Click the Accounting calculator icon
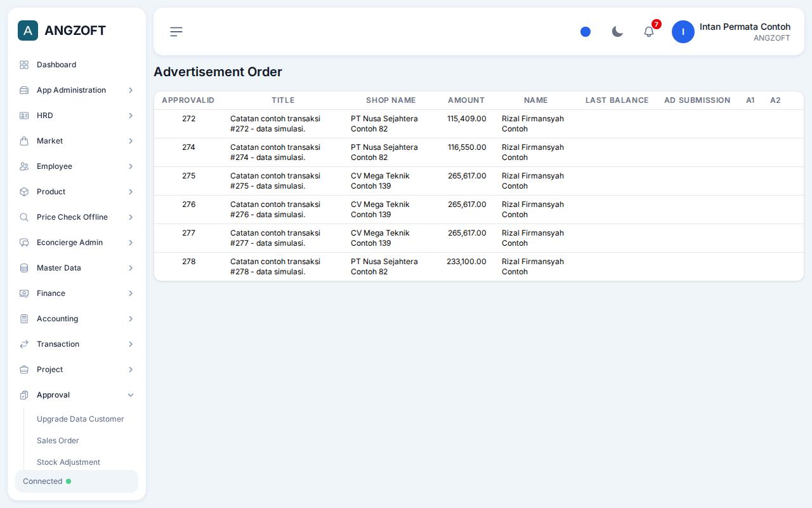 (24, 319)
